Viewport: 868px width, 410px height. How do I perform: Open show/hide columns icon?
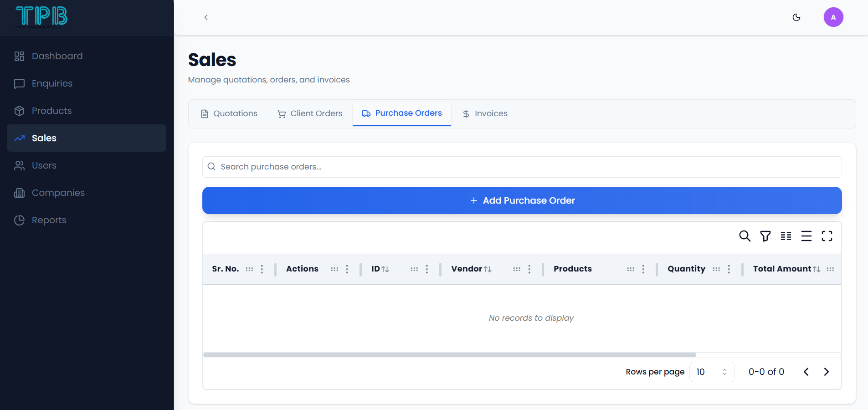[786, 236]
